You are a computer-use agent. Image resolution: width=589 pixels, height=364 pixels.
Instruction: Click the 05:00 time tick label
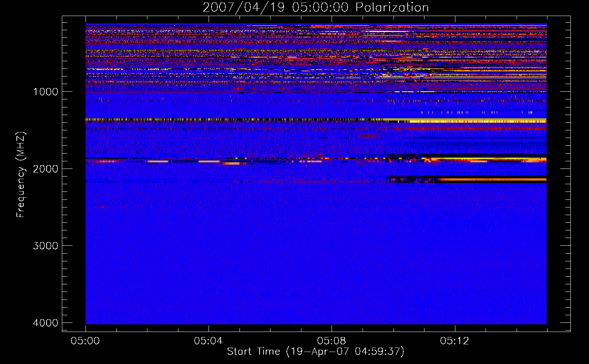[86, 341]
